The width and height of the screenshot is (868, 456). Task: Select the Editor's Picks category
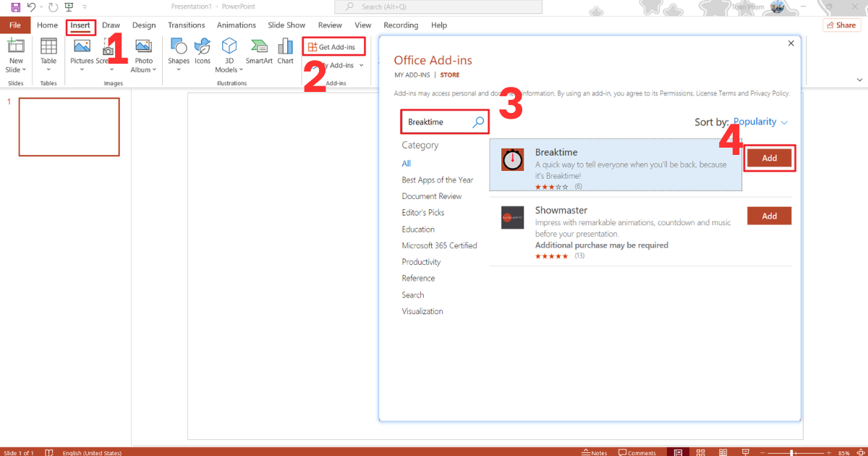click(x=423, y=213)
